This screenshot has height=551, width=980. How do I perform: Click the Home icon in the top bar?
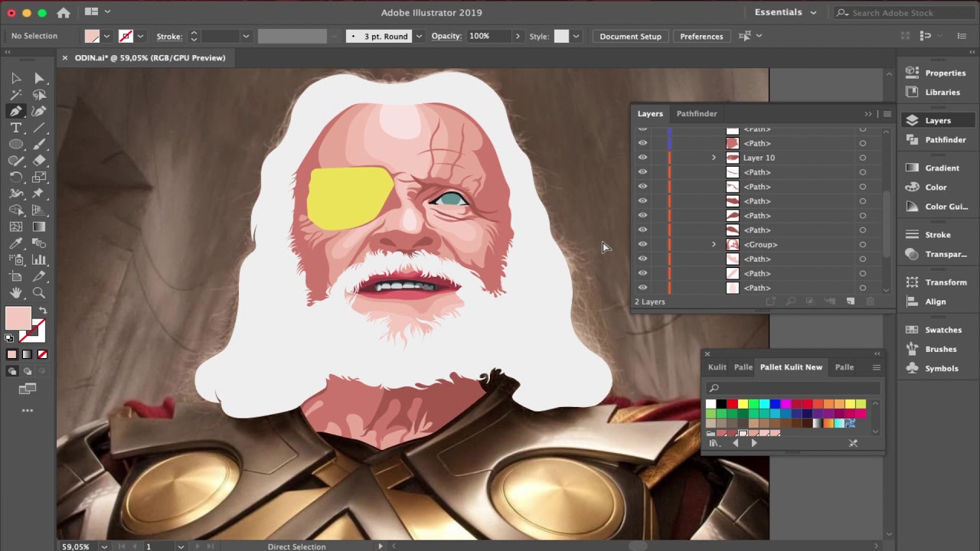click(64, 12)
